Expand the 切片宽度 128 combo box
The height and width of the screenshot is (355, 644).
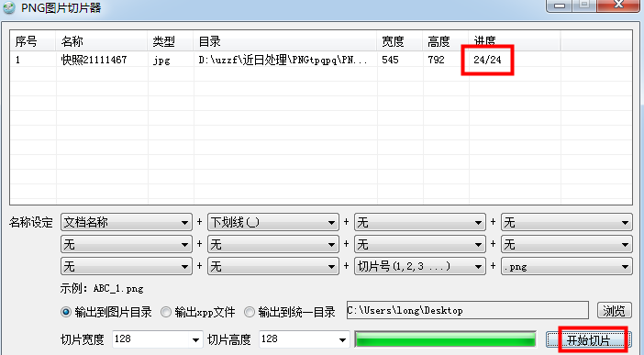coord(158,339)
